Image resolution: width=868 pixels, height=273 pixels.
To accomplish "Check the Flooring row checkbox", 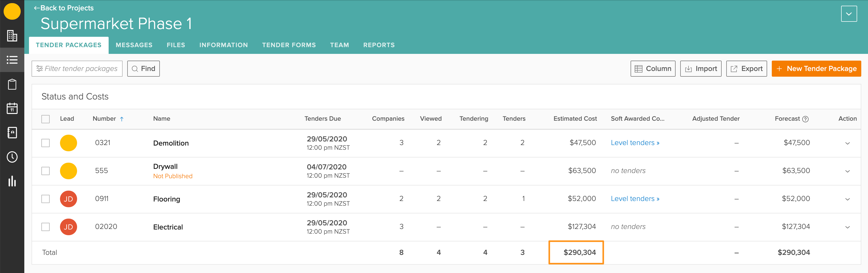I will pos(46,199).
